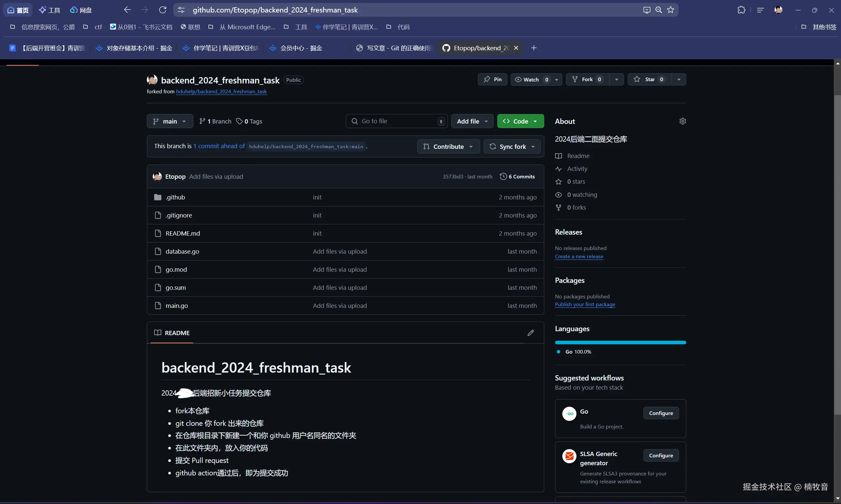This screenshot has height=504, width=841.
Task: Click the repository owner avatar beside title
Action: [x=152, y=80]
